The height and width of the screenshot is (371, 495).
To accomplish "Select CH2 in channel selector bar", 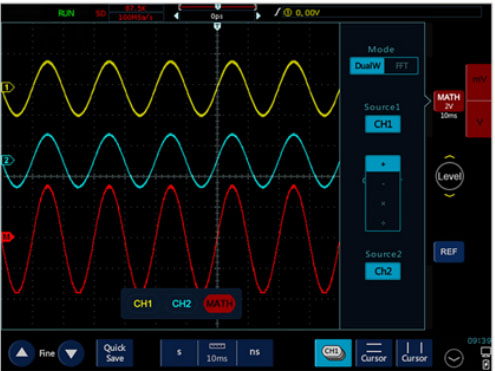I will coord(181,304).
